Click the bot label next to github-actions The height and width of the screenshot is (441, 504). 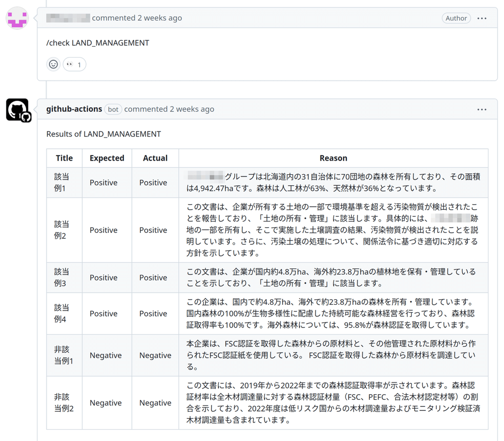113,109
